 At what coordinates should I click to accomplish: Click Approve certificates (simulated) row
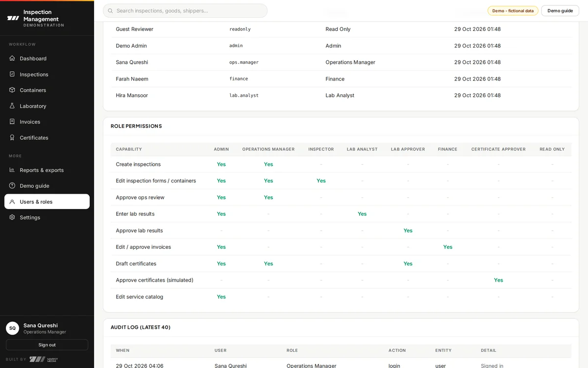click(x=341, y=280)
